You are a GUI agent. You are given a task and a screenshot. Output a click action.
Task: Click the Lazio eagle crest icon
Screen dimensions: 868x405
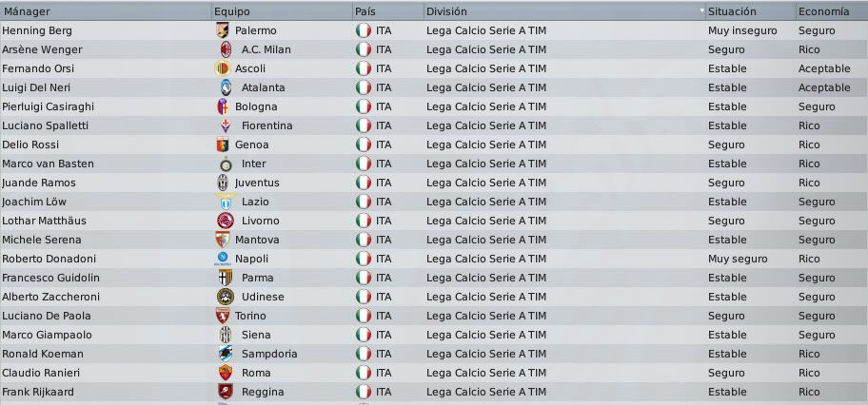(x=226, y=202)
